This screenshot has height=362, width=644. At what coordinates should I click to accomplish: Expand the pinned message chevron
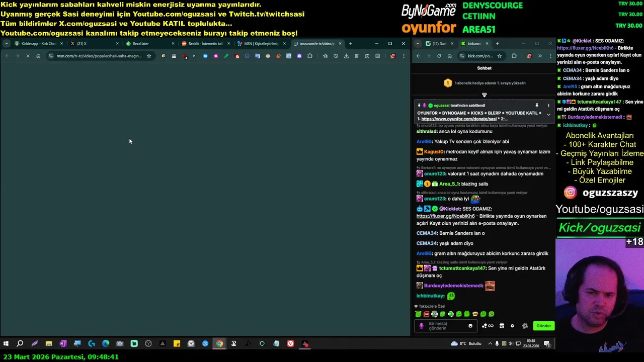pyautogui.click(x=548, y=115)
